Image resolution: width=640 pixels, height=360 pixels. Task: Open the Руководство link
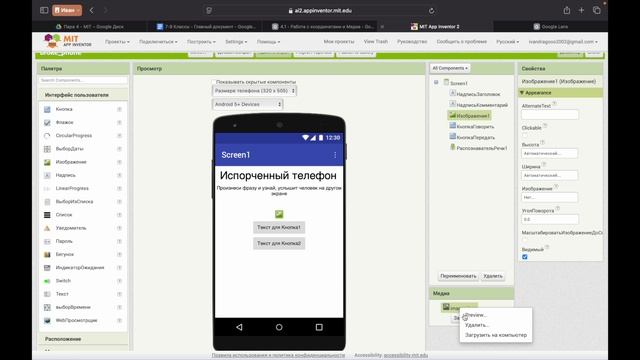(412, 42)
